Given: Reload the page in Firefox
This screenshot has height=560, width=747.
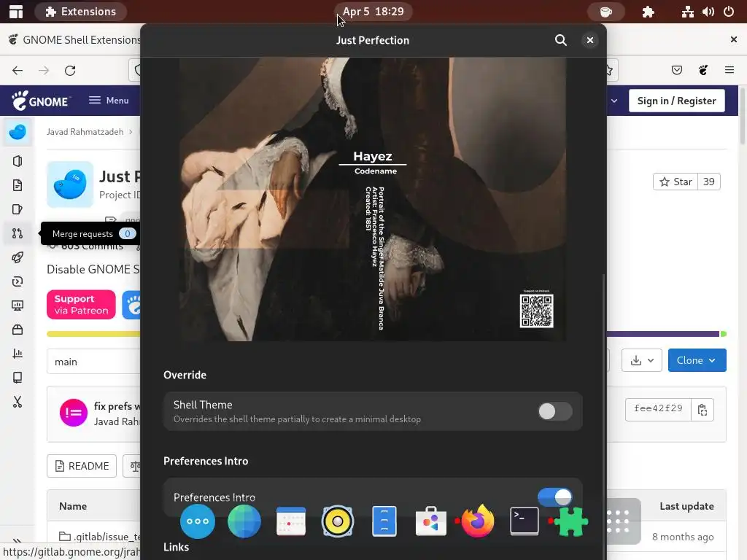Looking at the screenshot, I should tap(70, 71).
